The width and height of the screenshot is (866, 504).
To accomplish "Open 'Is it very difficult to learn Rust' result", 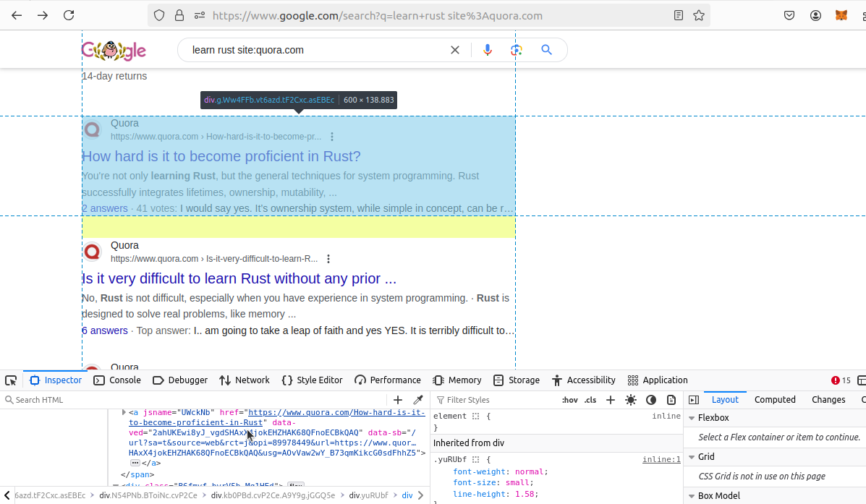I will tap(239, 278).
